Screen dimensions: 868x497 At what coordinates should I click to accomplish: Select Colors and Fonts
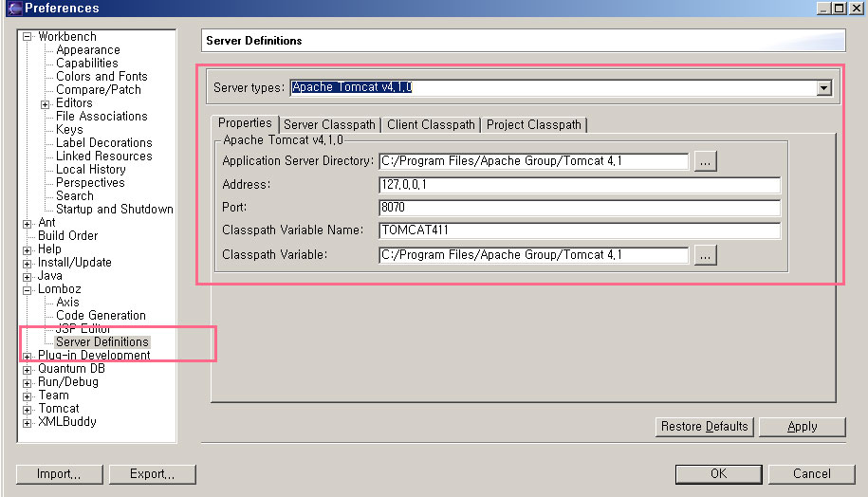pyautogui.click(x=102, y=77)
